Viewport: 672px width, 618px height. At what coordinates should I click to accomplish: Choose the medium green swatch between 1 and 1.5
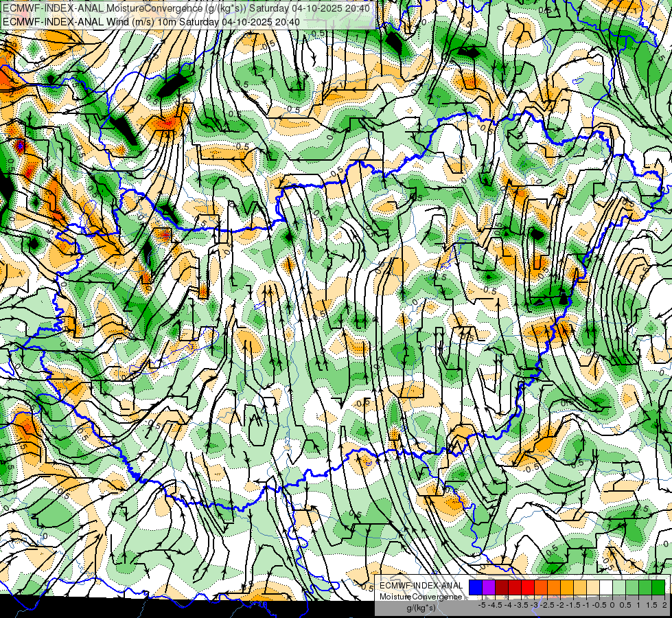(x=645, y=588)
